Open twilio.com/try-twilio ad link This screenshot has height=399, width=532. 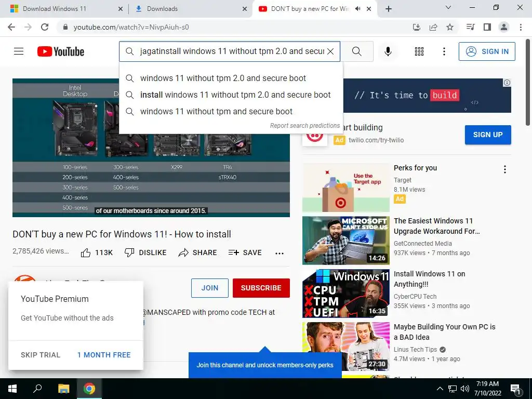tap(376, 140)
